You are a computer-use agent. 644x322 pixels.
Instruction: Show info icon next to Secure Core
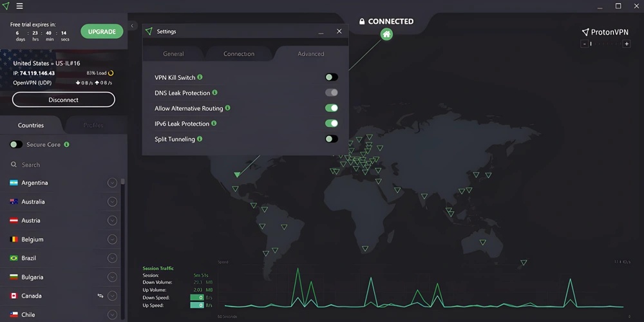click(66, 144)
